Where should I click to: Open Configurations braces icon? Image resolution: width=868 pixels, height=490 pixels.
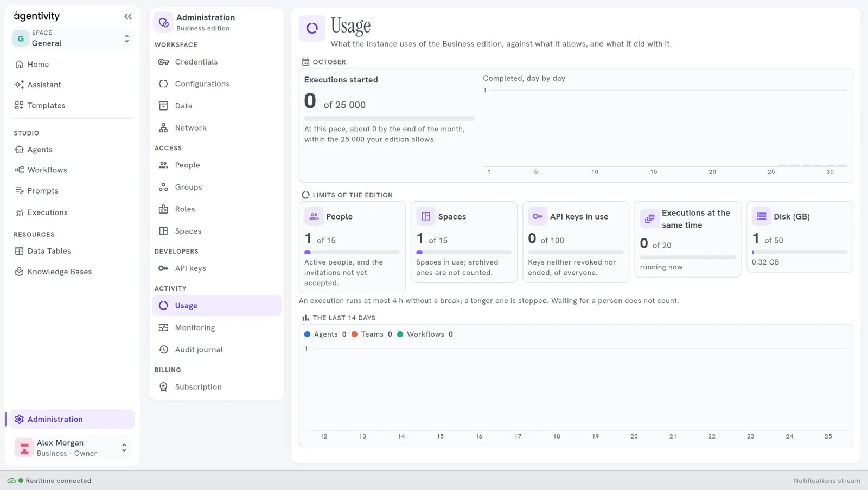click(x=163, y=84)
